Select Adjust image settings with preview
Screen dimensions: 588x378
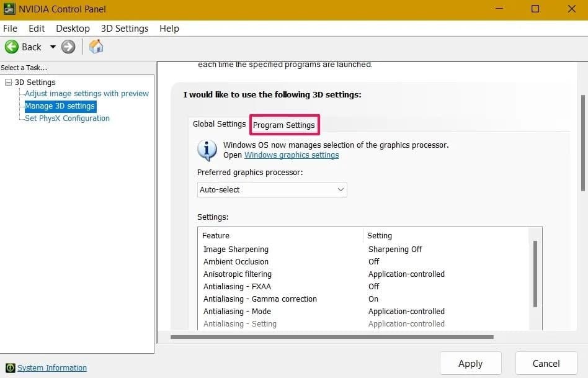pos(86,93)
